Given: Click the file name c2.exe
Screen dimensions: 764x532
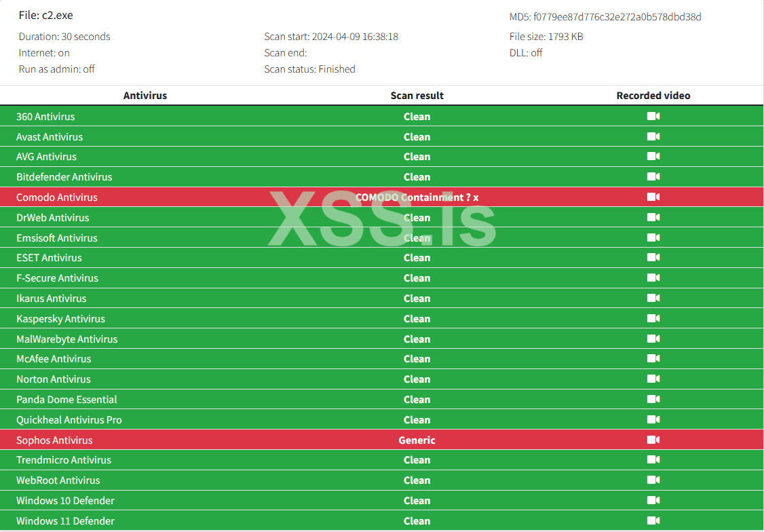Looking at the screenshot, I should (x=57, y=16).
